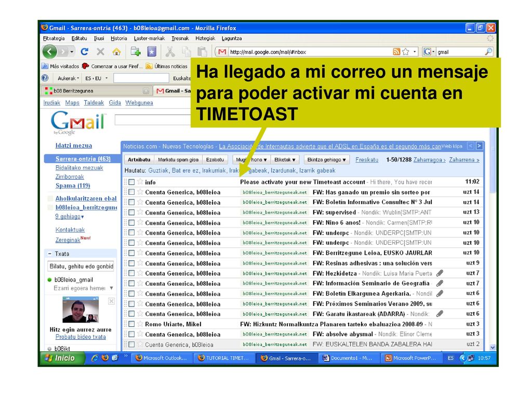The height and width of the screenshot is (399, 532).
Task: Open the Laster-markak menu
Action: (149, 38)
